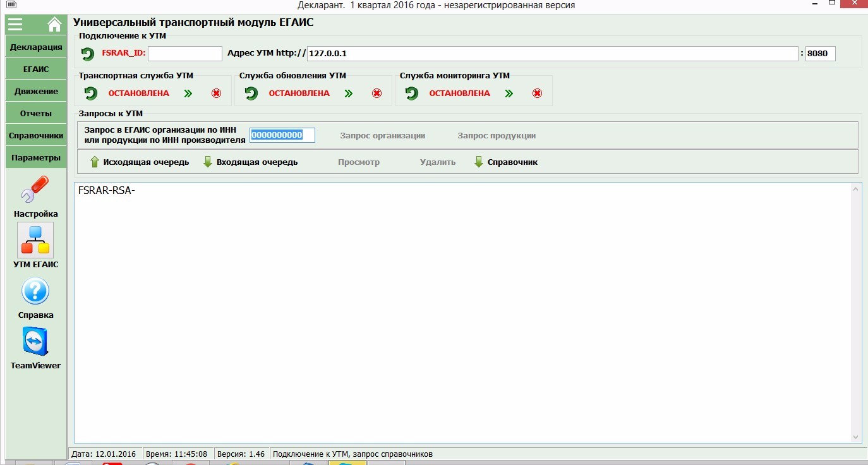Click status text Подключение к УТМ, запрос справочников
Image resolution: width=868 pixels, height=465 pixels.
pos(353,454)
